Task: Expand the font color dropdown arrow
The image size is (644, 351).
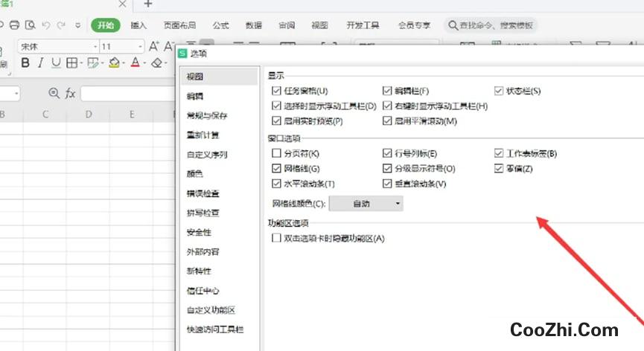Action: point(144,63)
